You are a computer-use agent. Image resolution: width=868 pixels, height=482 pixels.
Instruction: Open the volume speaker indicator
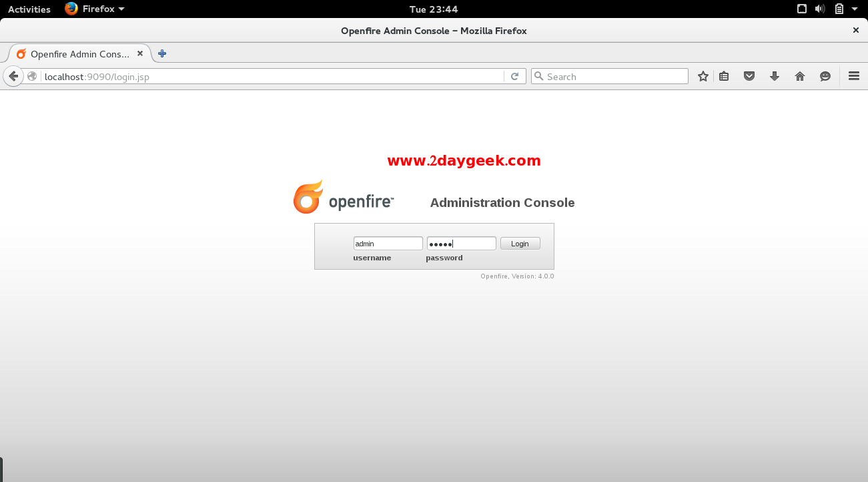coord(820,9)
